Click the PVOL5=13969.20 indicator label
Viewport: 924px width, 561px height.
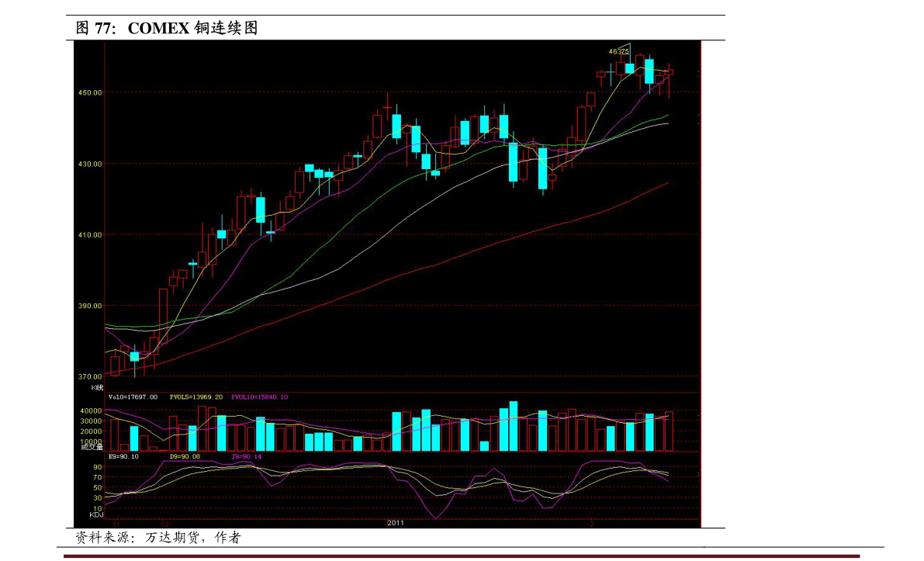[x=196, y=397]
